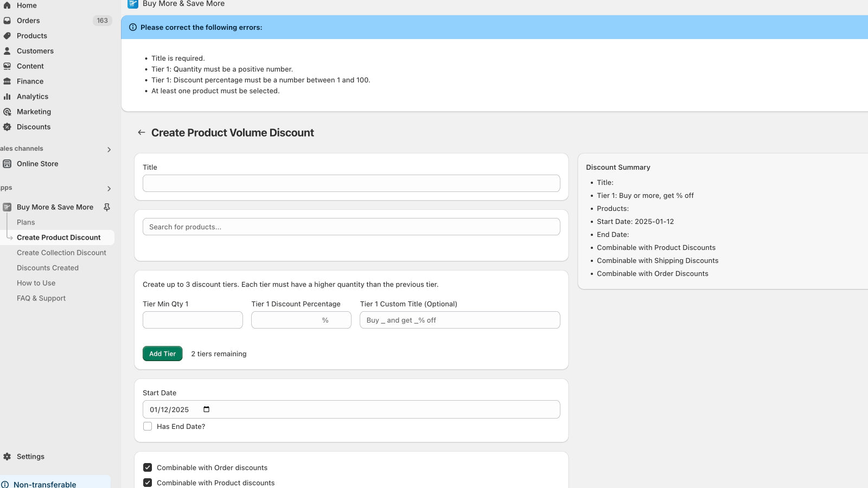868x488 pixels.
Task: Click the Buy More & Save More app icon in sidebar
Action: pyautogui.click(x=7, y=207)
